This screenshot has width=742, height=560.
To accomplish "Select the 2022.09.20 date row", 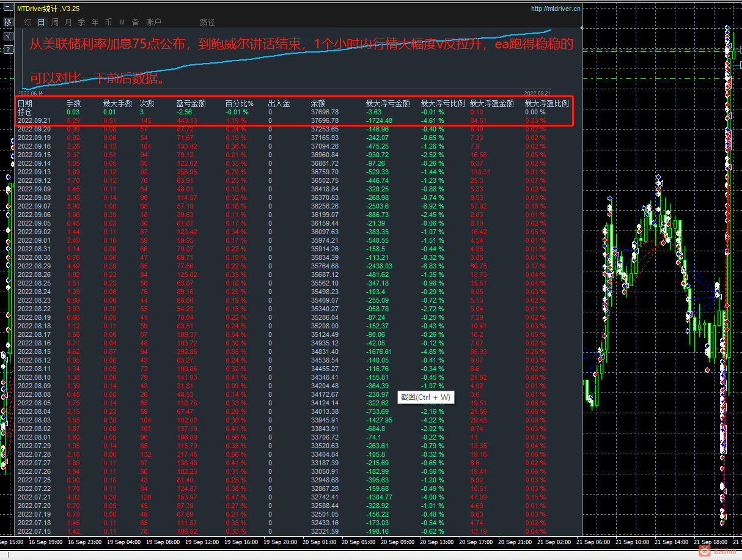I will (x=34, y=130).
